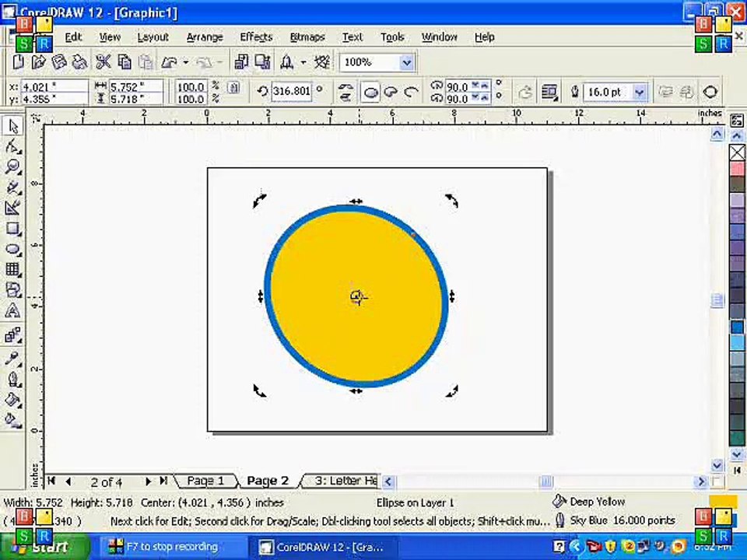The height and width of the screenshot is (560, 747).
Task: Toggle the Ellipse shape type button
Action: point(370,92)
